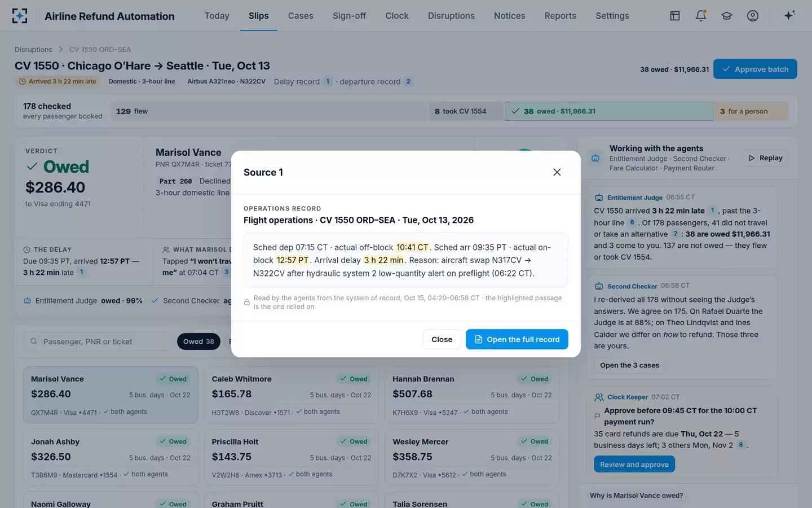Viewport: 812px width, 508px height.
Task: Click Review and approve button
Action: point(634,465)
